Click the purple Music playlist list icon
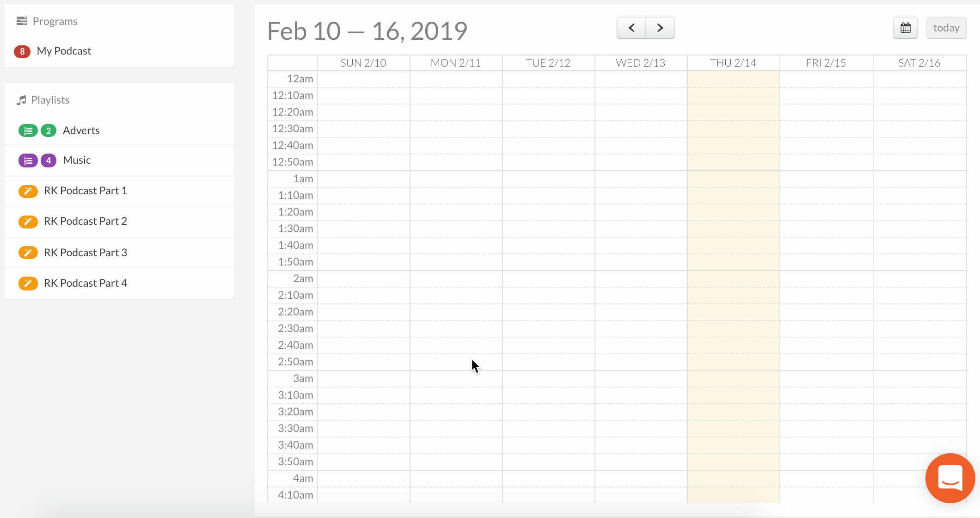The height and width of the screenshot is (518, 980). click(28, 160)
